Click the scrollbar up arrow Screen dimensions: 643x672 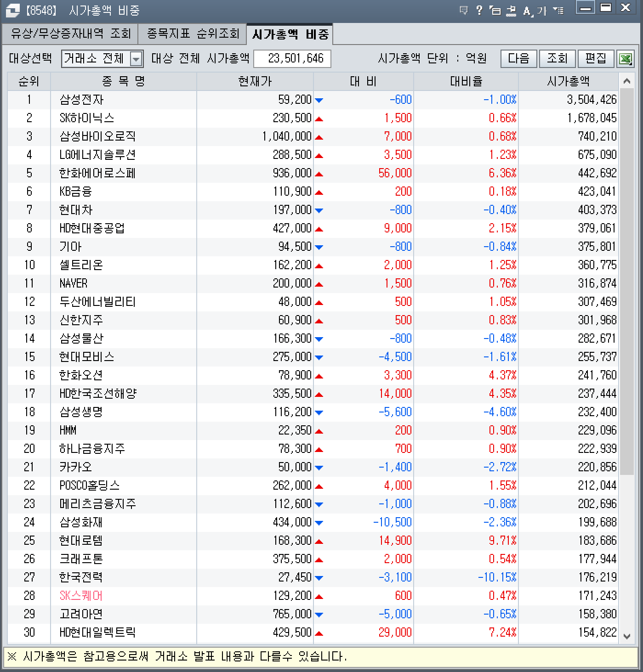click(x=626, y=81)
